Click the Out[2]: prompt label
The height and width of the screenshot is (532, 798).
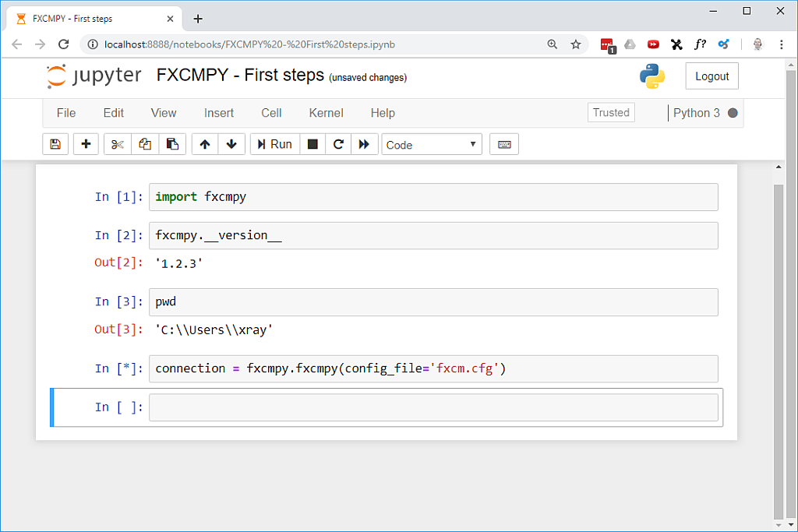(119, 263)
